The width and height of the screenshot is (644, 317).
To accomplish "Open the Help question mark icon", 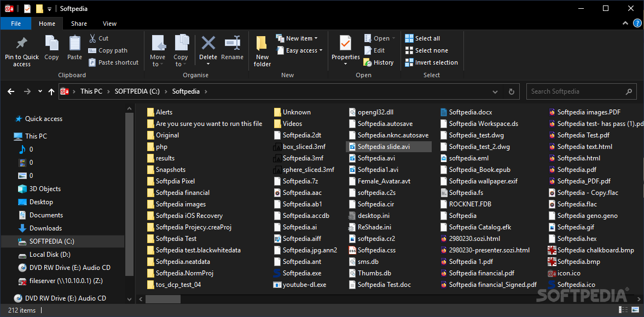I will 637,24.
